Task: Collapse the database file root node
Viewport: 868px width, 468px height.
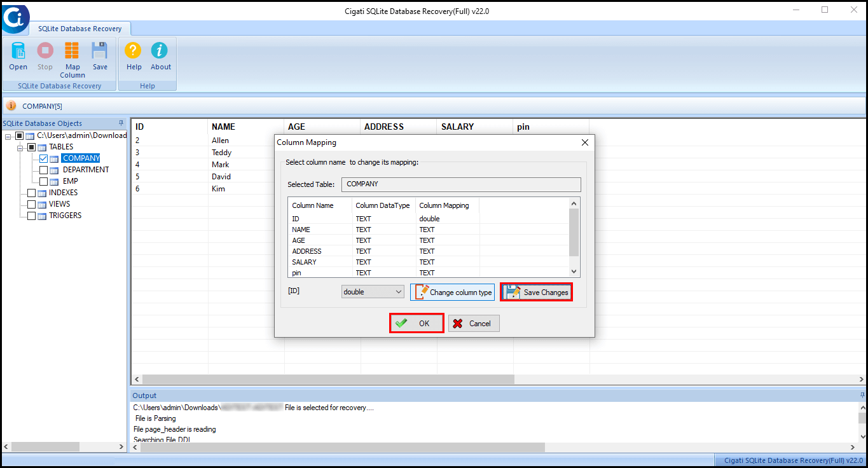Action: [x=8, y=136]
